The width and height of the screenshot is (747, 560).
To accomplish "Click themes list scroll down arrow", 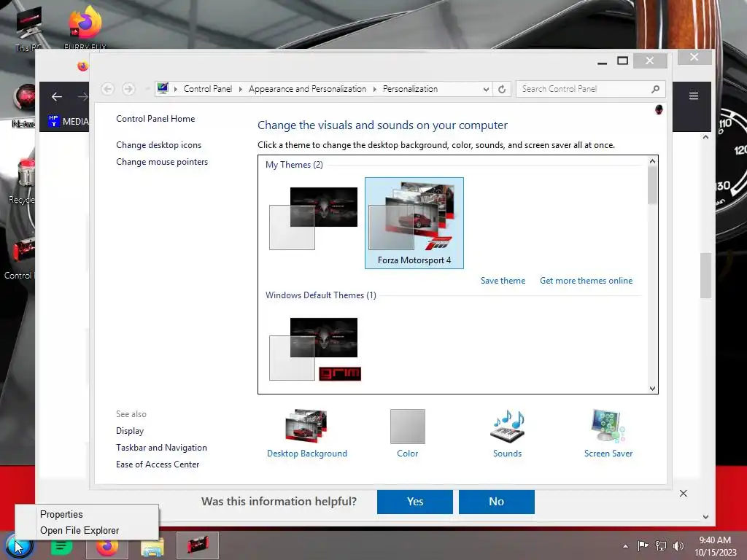I will coord(652,388).
